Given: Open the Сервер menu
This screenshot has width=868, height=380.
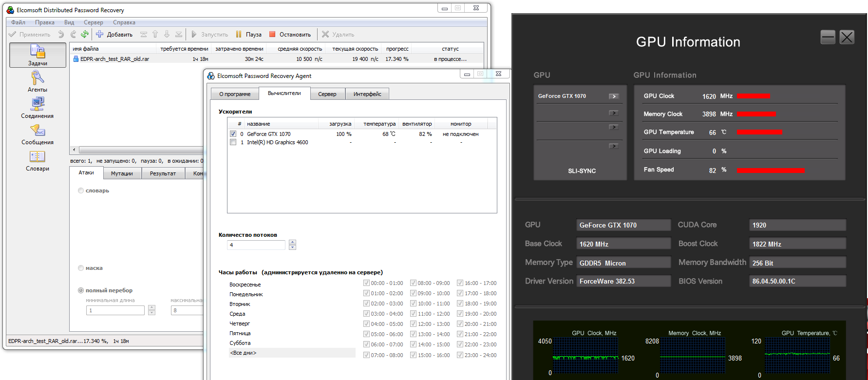Looking at the screenshot, I should (x=93, y=22).
